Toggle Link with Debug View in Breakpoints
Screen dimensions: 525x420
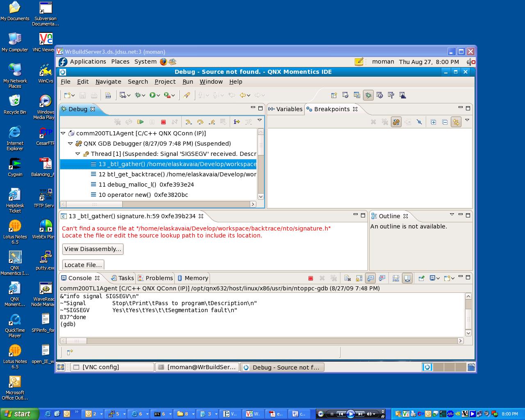[x=456, y=122]
